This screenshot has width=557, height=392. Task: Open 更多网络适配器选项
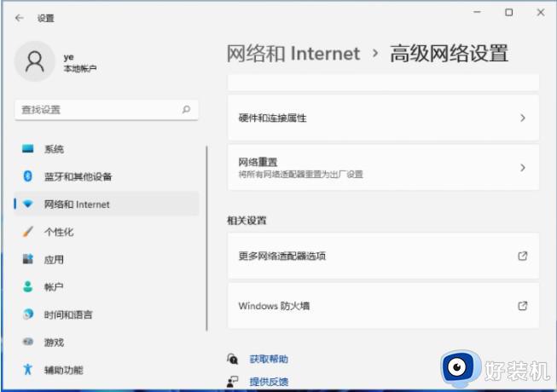click(383, 256)
